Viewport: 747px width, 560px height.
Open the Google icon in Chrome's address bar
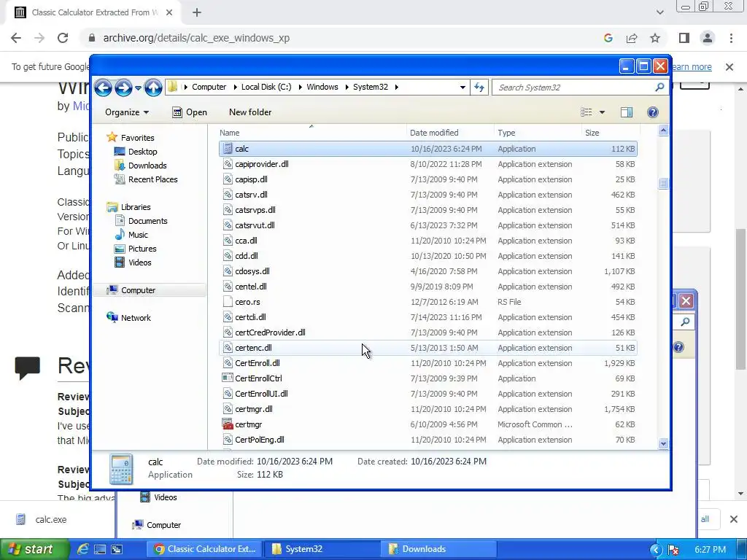click(608, 38)
